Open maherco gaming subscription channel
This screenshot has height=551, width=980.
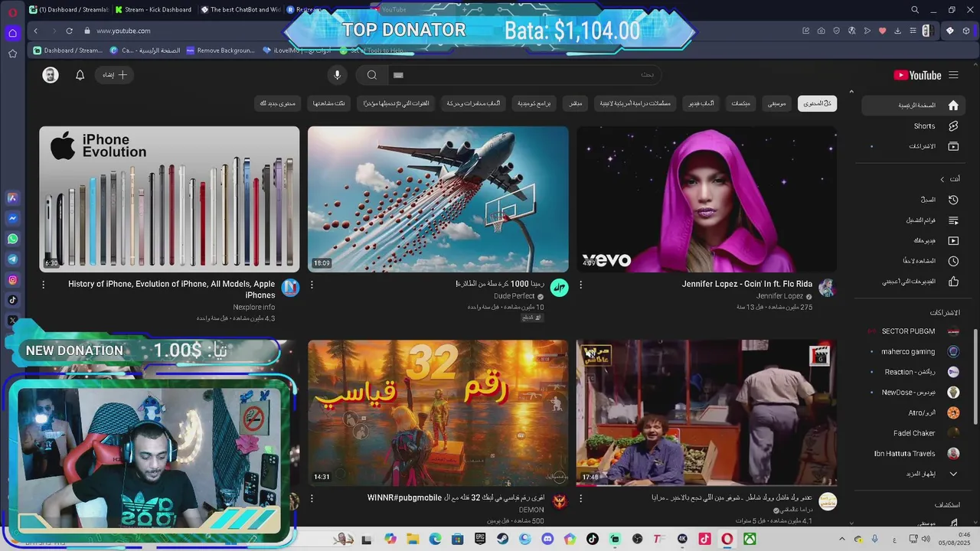[x=913, y=352]
